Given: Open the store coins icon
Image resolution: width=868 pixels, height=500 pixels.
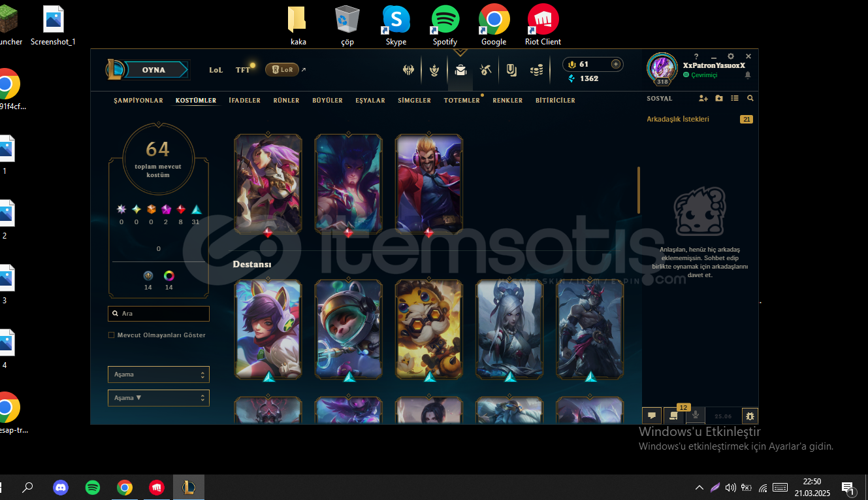Looking at the screenshot, I should (537, 70).
